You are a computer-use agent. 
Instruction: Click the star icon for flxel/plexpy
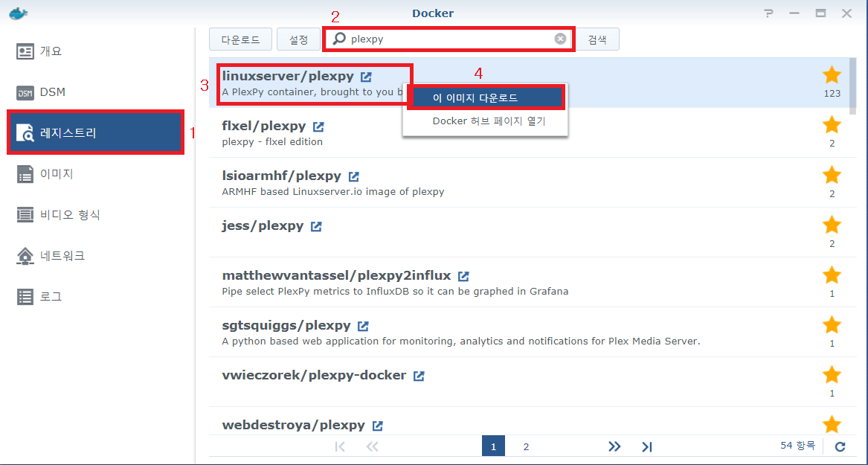pyautogui.click(x=832, y=125)
